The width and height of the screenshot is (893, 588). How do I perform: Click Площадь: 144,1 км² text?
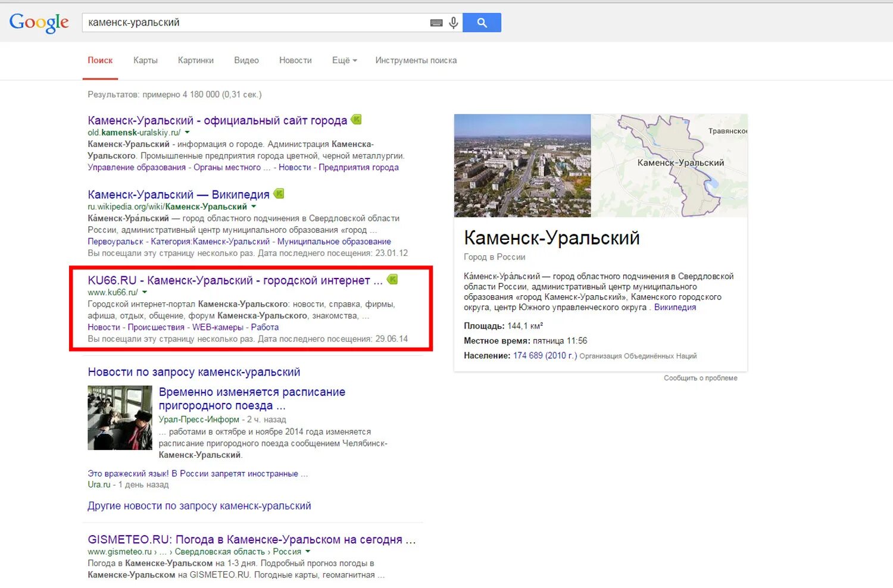pos(503,326)
